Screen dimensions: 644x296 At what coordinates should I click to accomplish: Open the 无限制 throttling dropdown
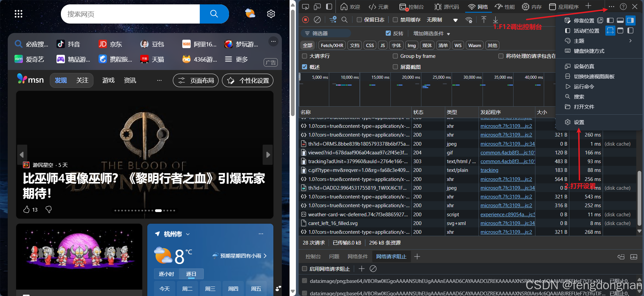pos(442,20)
